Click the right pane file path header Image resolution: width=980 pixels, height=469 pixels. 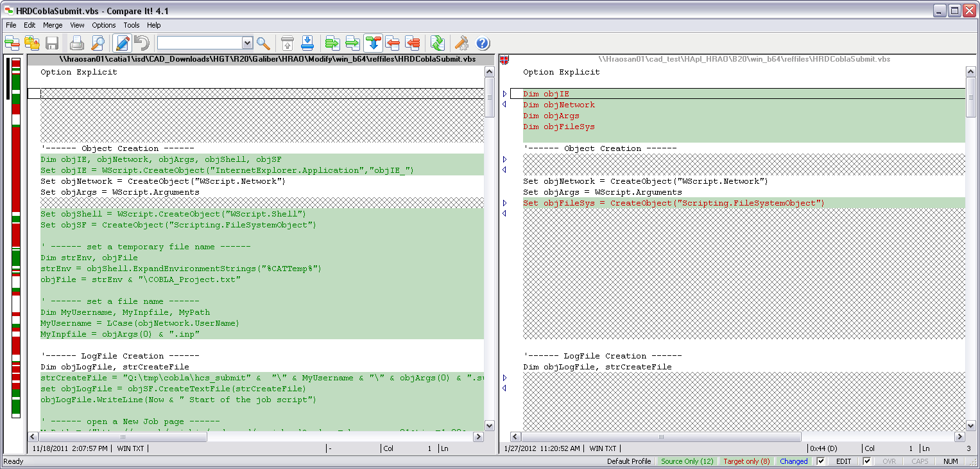(x=744, y=59)
